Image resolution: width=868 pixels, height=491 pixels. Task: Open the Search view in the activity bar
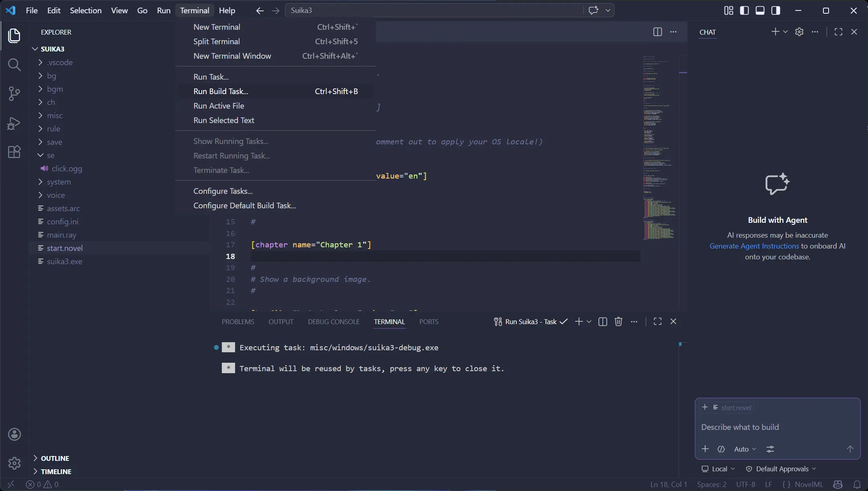click(x=15, y=64)
